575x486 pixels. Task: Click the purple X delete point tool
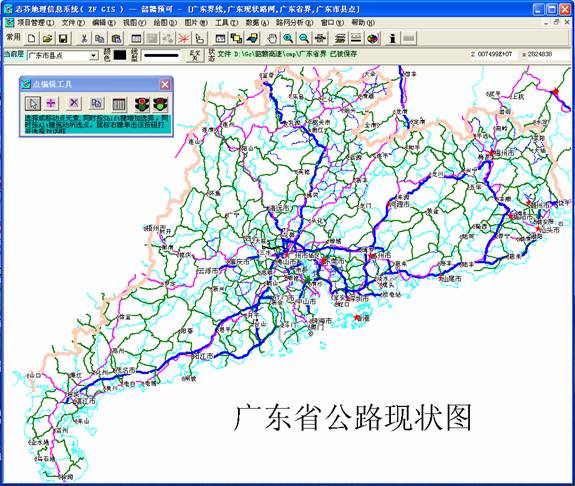[x=74, y=104]
